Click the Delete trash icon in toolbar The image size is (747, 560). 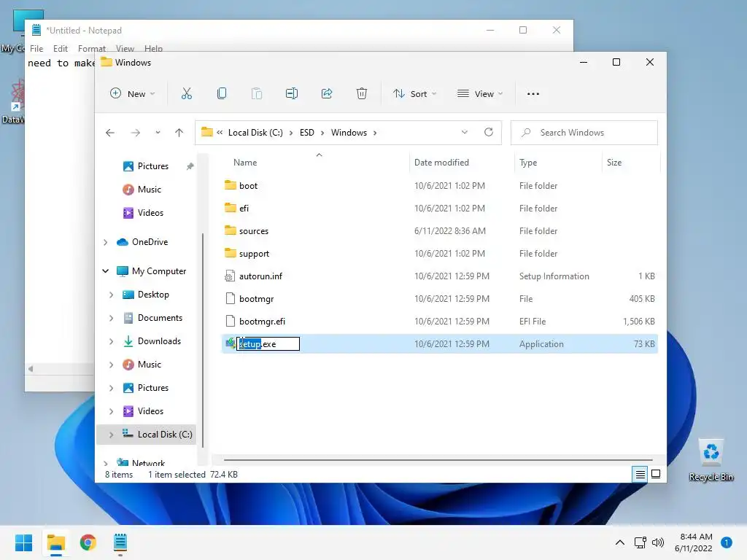[362, 94]
